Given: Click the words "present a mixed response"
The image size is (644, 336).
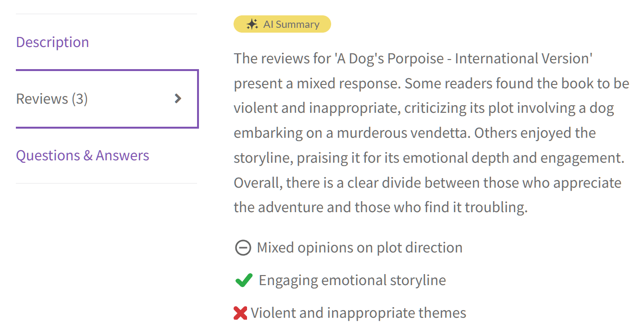Looking at the screenshot, I should pos(317,84).
